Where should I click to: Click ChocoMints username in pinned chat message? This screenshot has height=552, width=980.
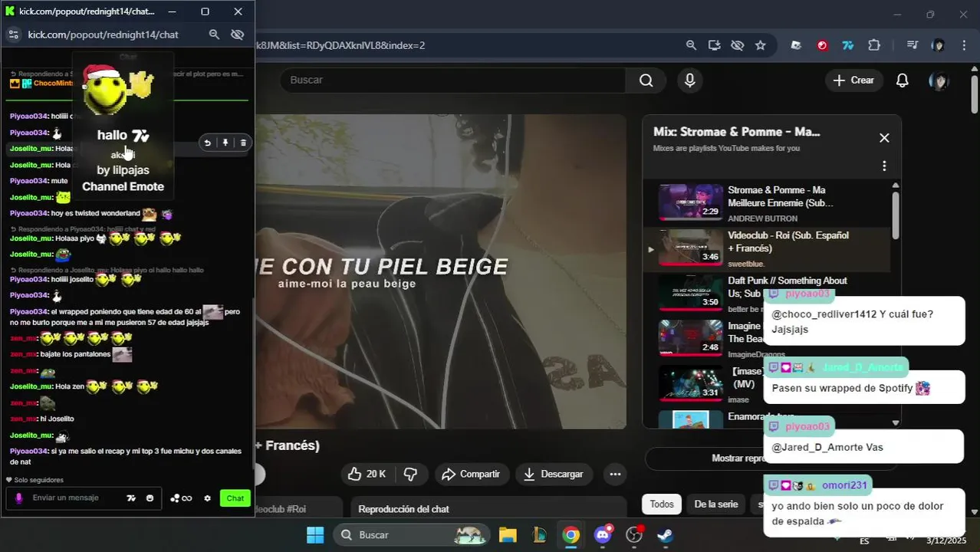click(x=53, y=83)
